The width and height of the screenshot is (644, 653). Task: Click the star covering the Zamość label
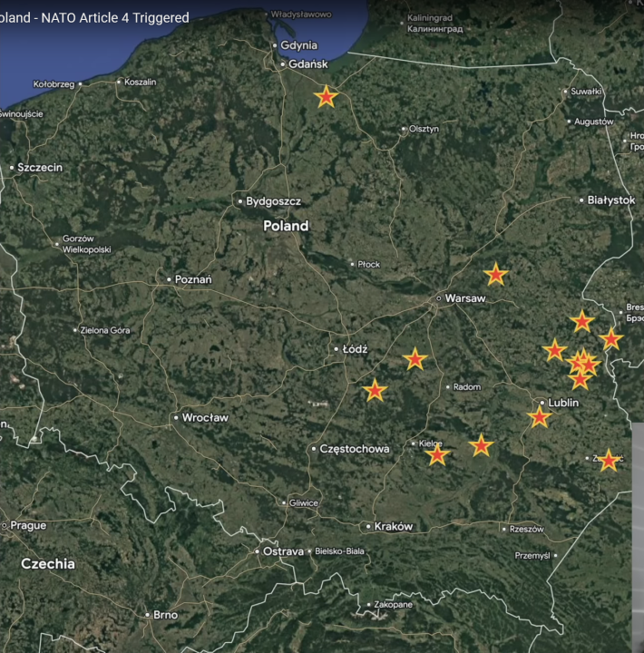pyautogui.click(x=609, y=460)
